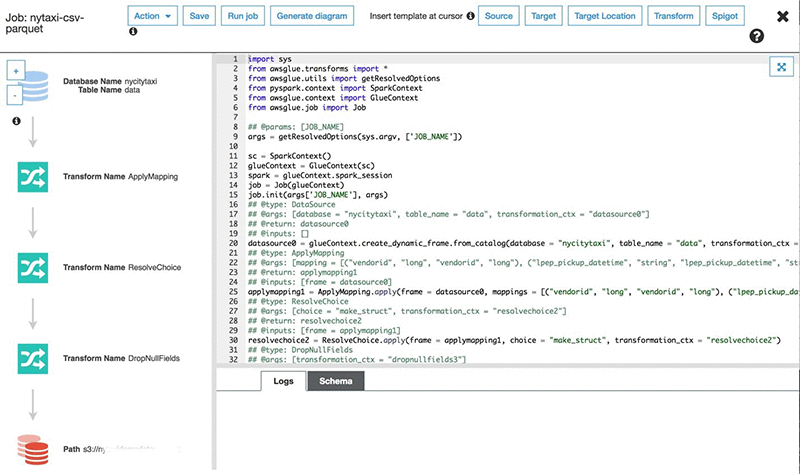Image resolution: width=800 pixels, height=474 pixels.
Task: Click info icon under diagram zoom buttons
Action: pyautogui.click(x=16, y=121)
